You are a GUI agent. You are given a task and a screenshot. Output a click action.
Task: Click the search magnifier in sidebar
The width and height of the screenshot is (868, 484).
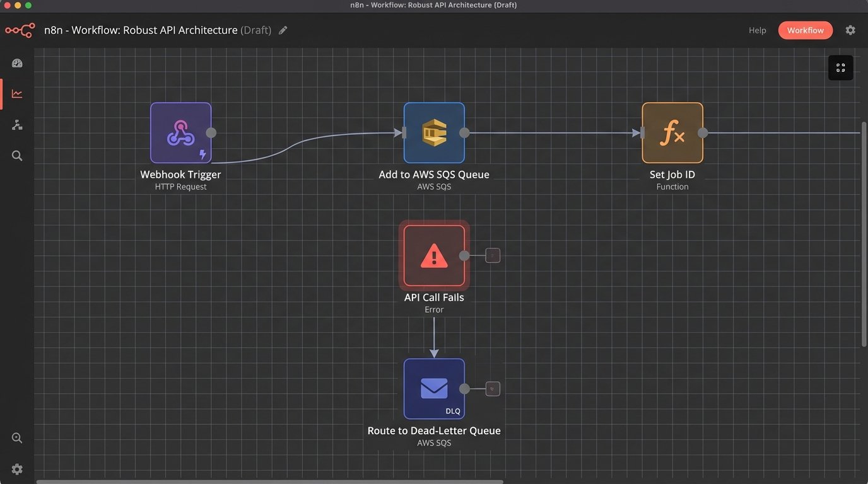[17, 156]
